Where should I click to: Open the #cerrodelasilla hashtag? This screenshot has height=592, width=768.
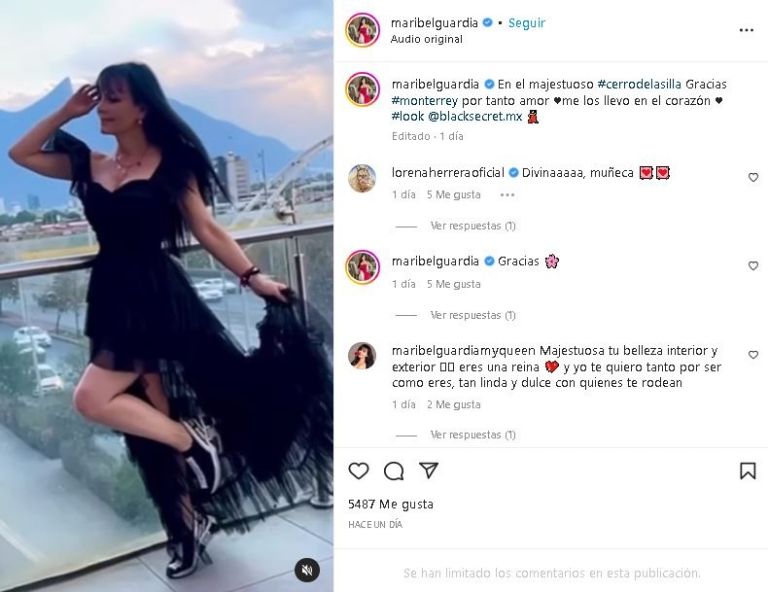click(639, 84)
